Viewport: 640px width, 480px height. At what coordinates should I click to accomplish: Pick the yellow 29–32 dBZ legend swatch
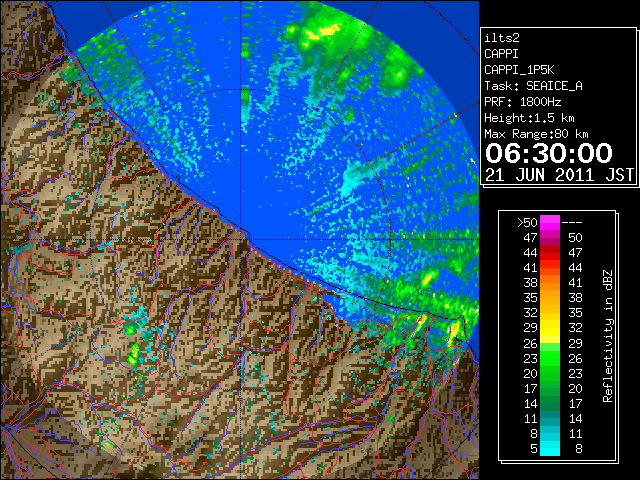coord(550,328)
